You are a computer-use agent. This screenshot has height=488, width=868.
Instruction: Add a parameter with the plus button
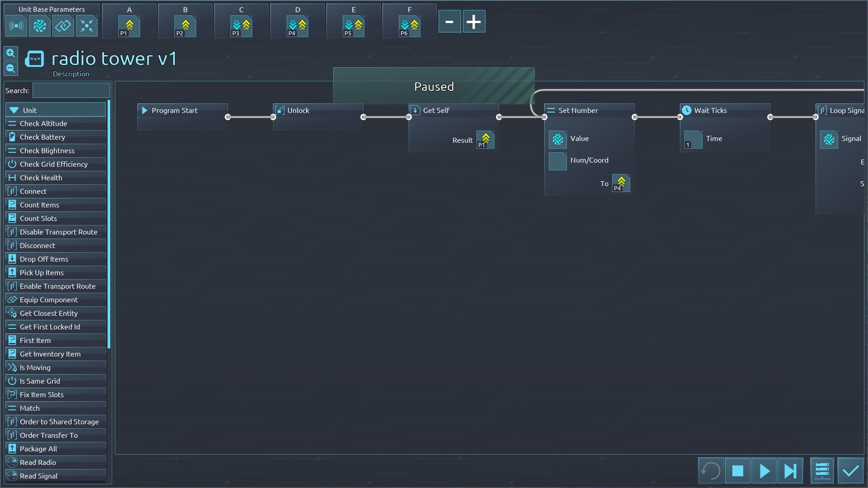tap(474, 22)
